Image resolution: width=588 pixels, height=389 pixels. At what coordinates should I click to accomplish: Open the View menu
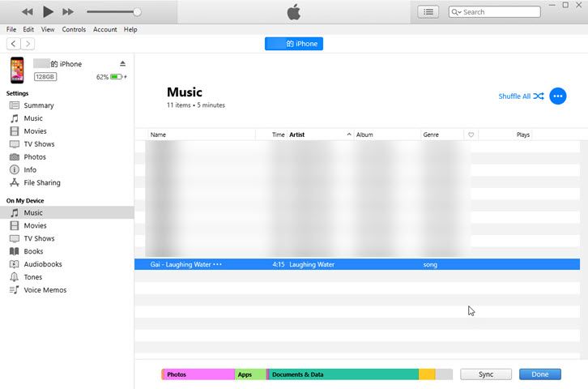pos(48,29)
